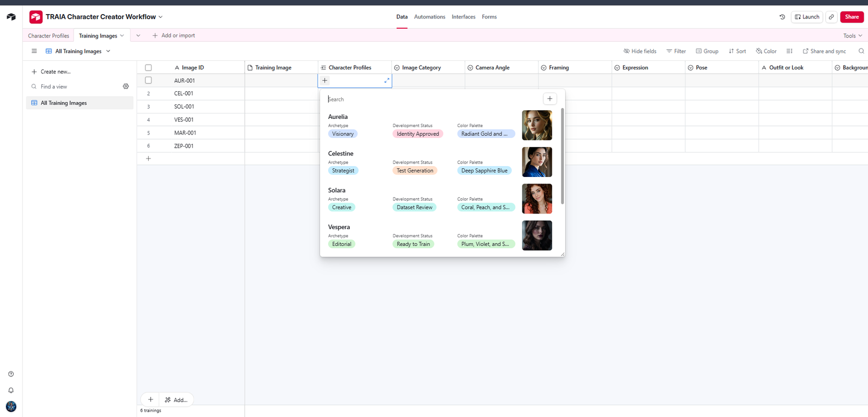Switch to the Data tab
Viewport: 868px width, 417px height.
coord(401,17)
